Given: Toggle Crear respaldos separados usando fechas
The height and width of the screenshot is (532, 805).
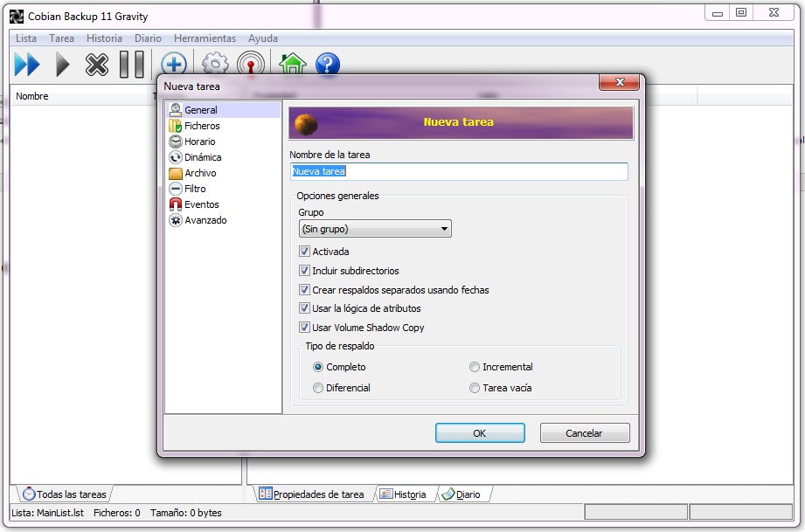Looking at the screenshot, I should [x=304, y=290].
